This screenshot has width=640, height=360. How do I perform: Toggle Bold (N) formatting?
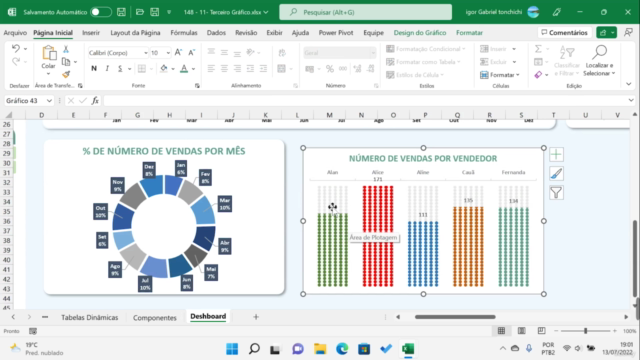pyautogui.click(x=94, y=68)
